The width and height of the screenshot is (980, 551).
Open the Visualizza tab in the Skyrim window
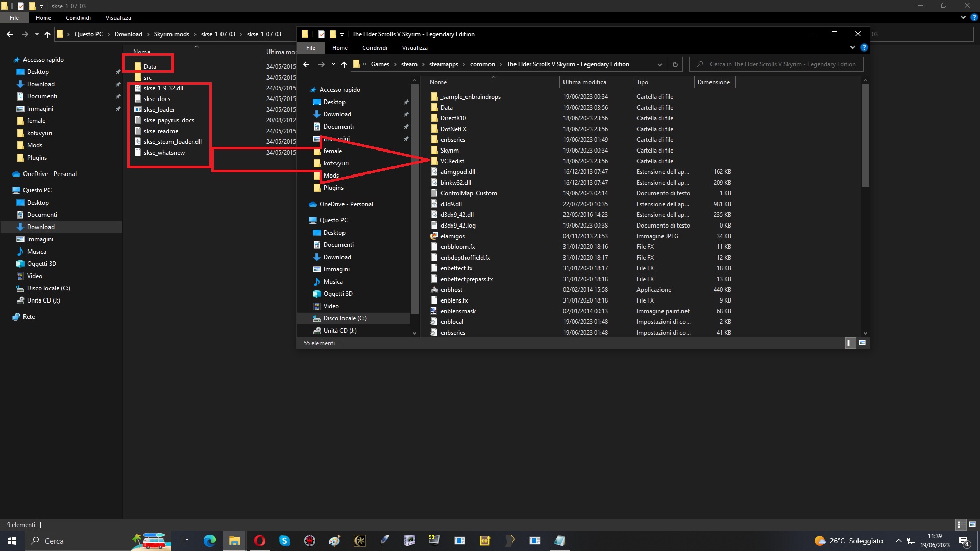pyautogui.click(x=414, y=48)
